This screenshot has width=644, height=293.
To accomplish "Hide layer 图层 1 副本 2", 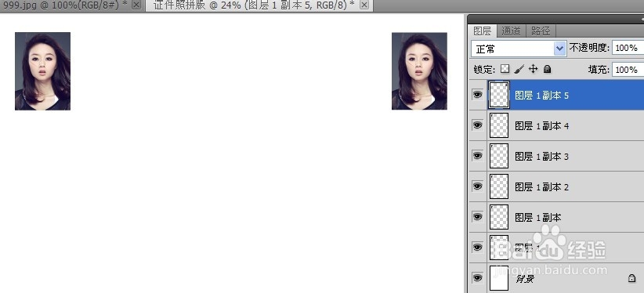I will pos(477,186).
